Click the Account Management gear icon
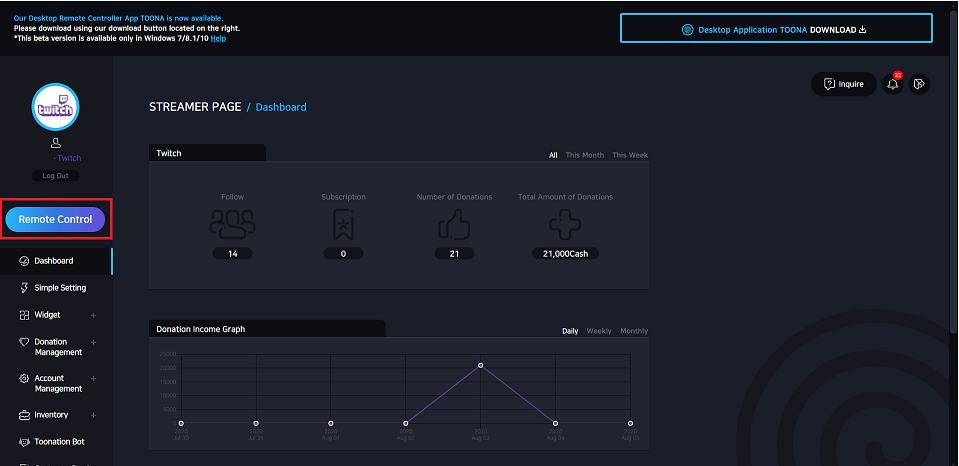959x466 pixels. [x=24, y=379]
